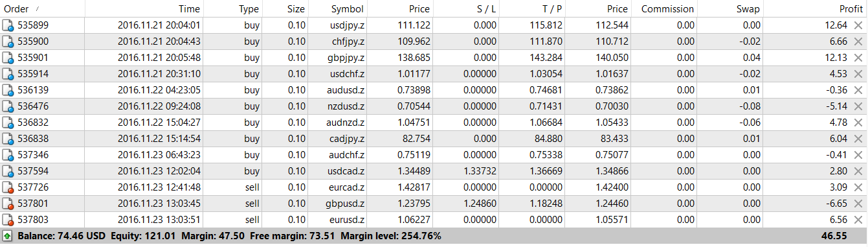The width and height of the screenshot is (868, 247).
Task: Click the order icon next to 536139
Action: coord(8,90)
